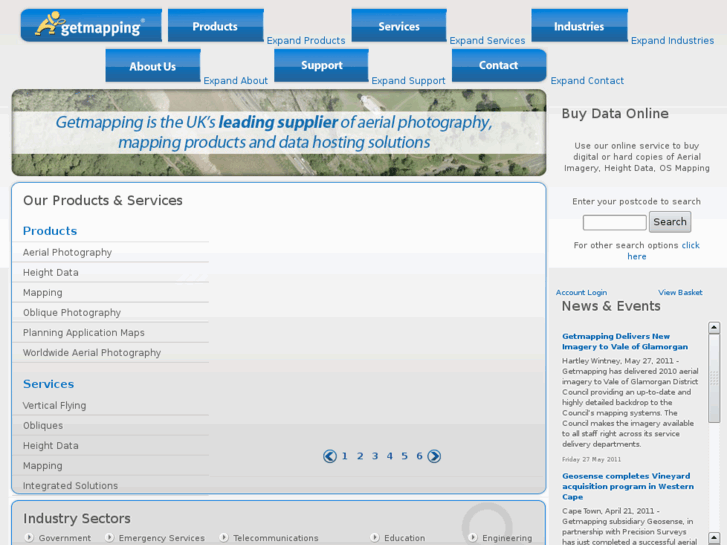This screenshot has height=545, width=727.
Task: Expand About submenu
Action: 236,80
